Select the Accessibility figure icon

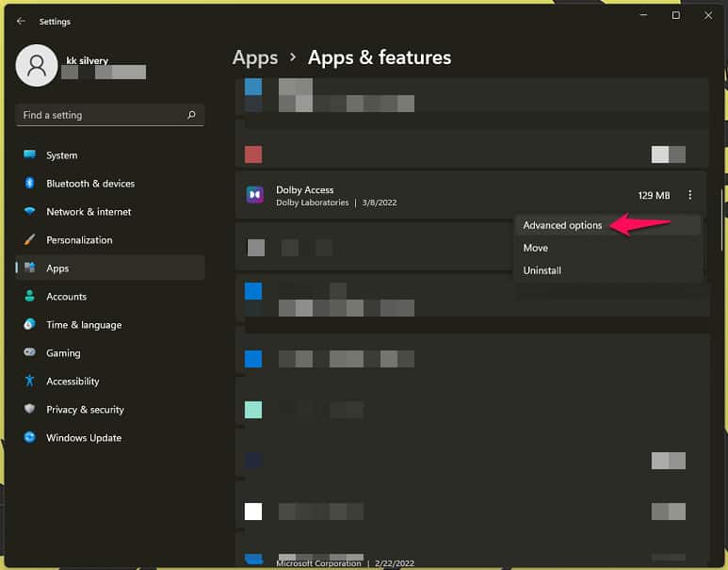(29, 381)
